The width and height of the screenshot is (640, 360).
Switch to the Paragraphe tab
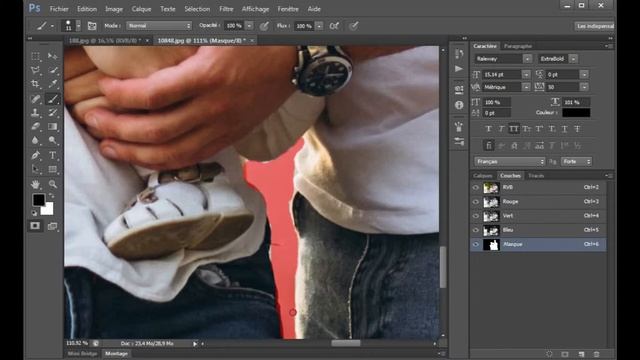tap(518, 46)
